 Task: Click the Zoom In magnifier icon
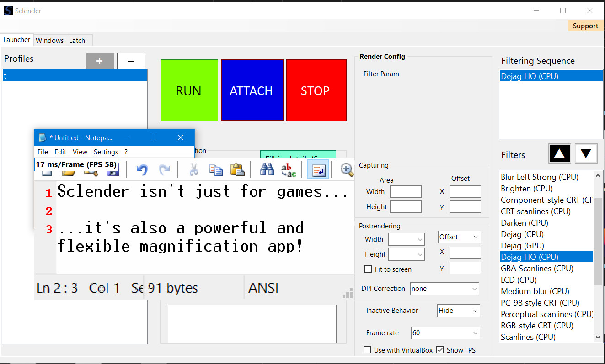pyautogui.click(x=347, y=169)
